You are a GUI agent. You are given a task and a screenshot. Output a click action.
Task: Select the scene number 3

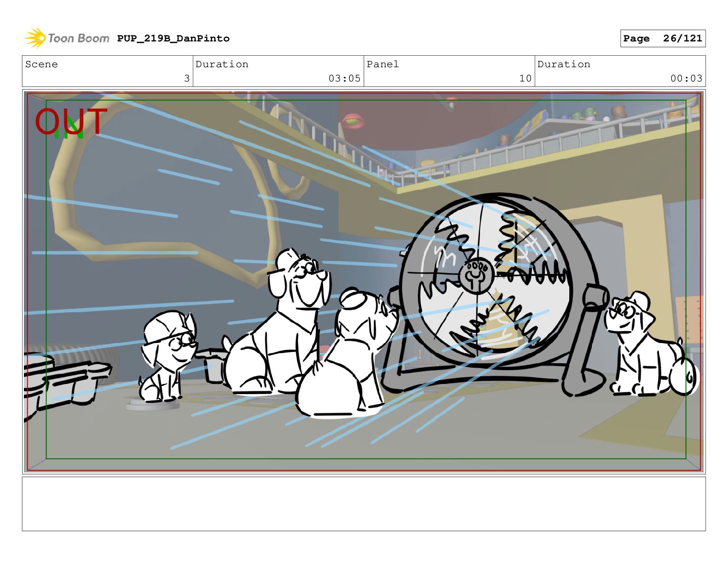[x=187, y=78]
